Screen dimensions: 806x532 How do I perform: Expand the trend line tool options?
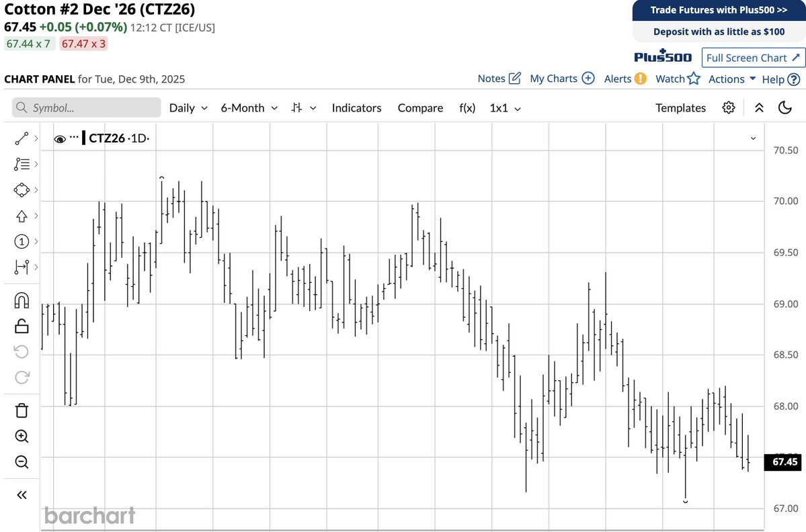[36, 138]
